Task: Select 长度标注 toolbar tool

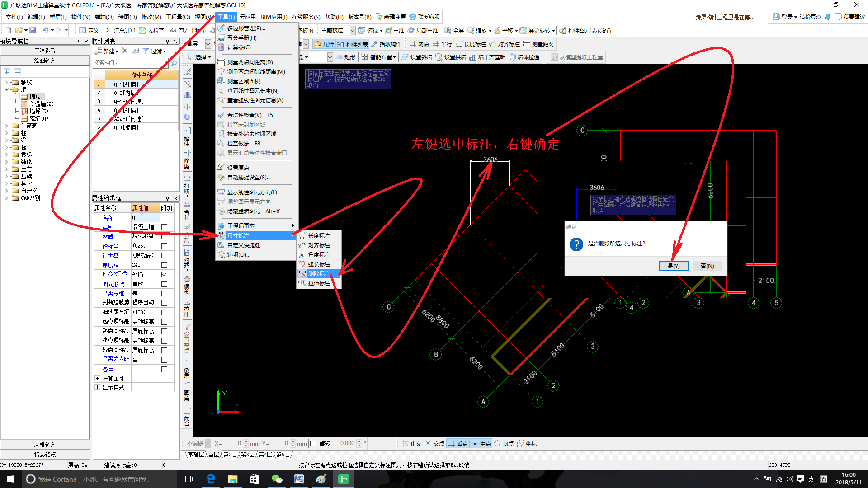Action: [x=471, y=44]
